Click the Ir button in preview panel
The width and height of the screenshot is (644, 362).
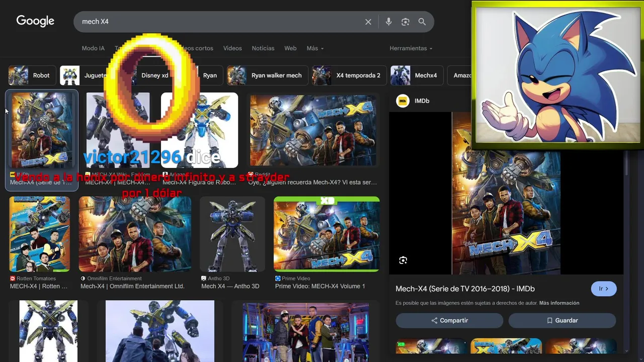pyautogui.click(x=603, y=289)
